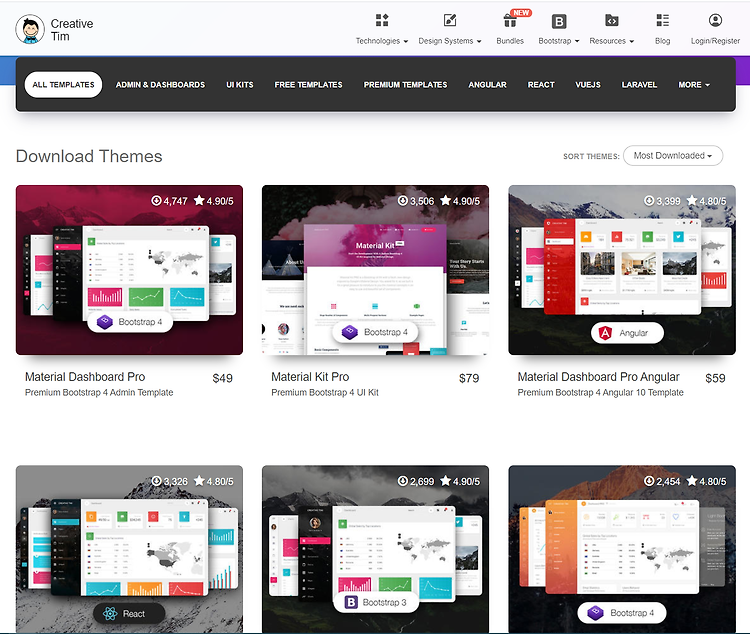750x634 pixels.
Task: Click Bootstrap 4 cube icon on Material Dashboard Pro
Action: pos(104,322)
